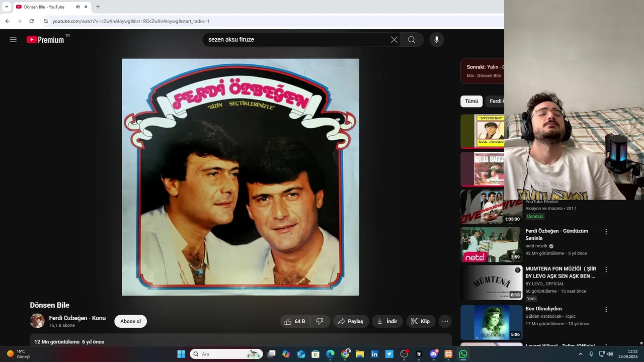Screen dimensions: 644x362
Task: Click the taskbar Ara search box
Action: coord(226,354)
